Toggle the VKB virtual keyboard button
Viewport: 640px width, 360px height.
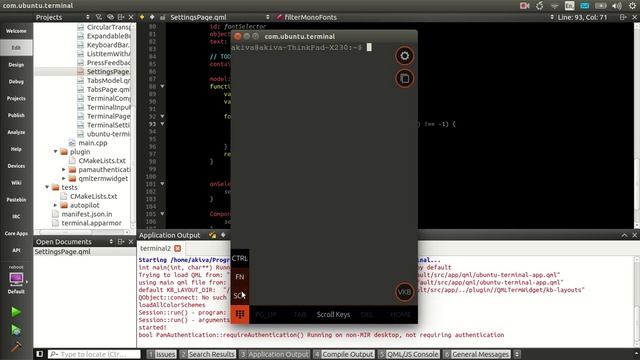[x=404, y=292]
